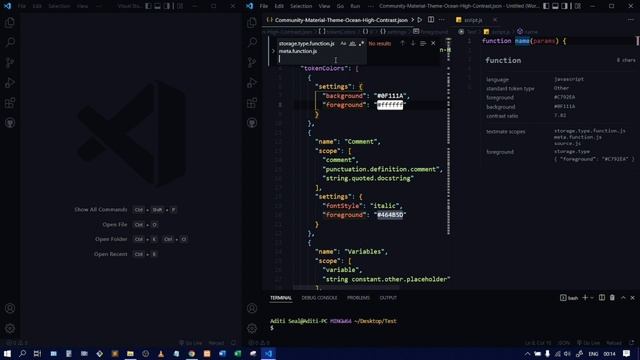This screenshot has height=360, width=640.
Task: Switch to the DEBUG CONSOLE panel tab
Action: pyautogui.click(x=319, y=298)
